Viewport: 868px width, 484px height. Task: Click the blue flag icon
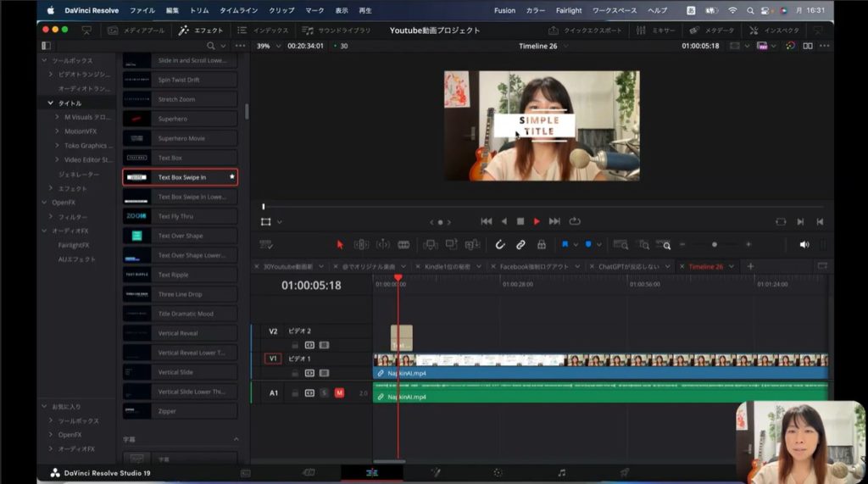pos(565,244)
